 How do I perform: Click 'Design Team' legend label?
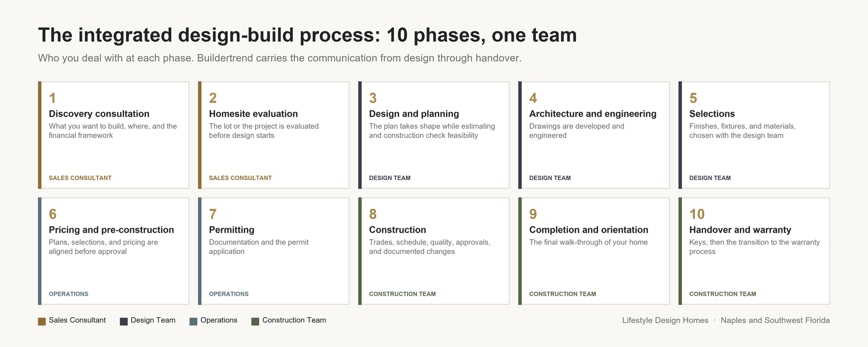[x=153, y=320]
